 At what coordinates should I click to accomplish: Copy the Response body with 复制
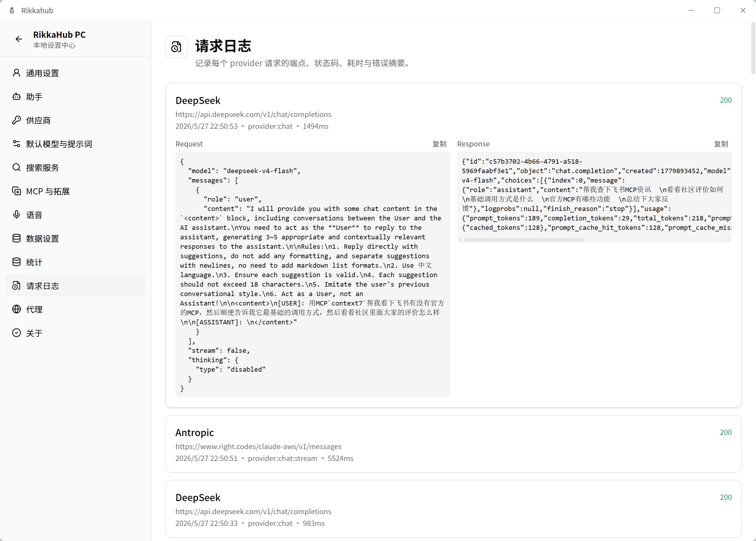coord(721,144)
